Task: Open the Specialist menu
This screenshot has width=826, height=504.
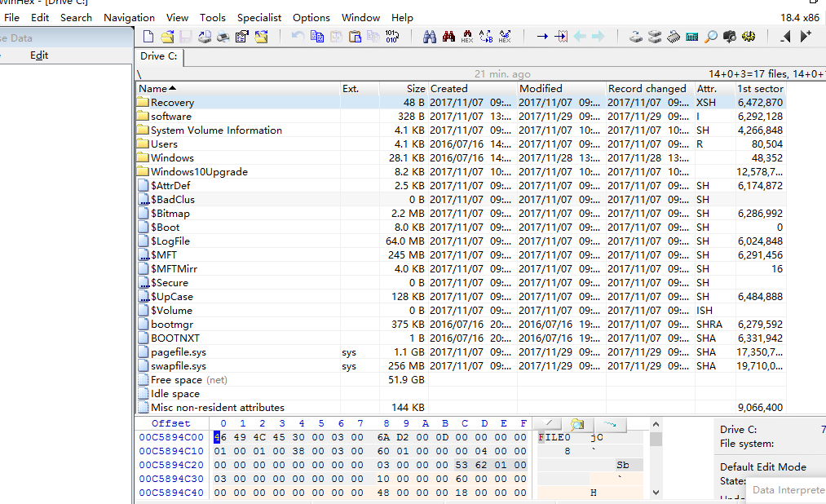Action: (259, 17)
